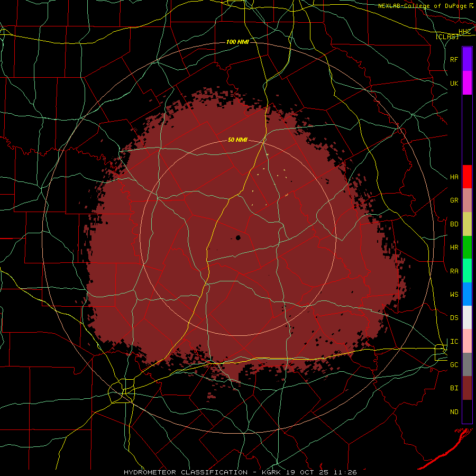Click the HA legend label
476x476 pixels.
pos(454,177)
